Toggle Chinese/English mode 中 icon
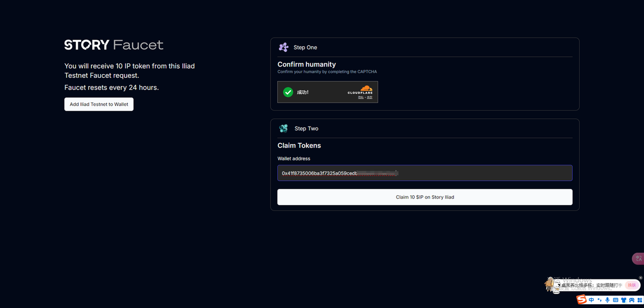Screen dimensions: 644x308 (x=591, y=300)
